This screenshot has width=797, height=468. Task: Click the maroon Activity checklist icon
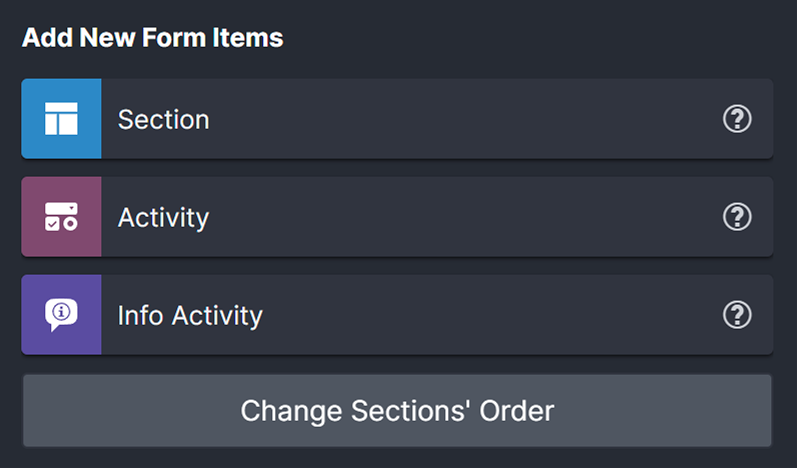tap(61, 217)
